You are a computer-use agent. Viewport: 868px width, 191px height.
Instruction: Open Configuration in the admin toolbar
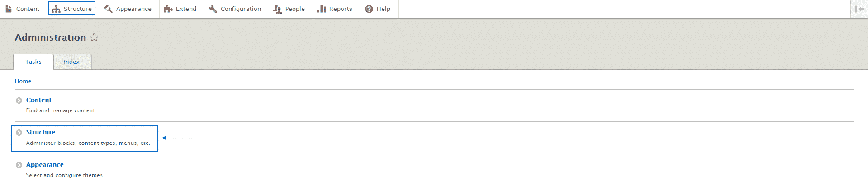[241, 9]
